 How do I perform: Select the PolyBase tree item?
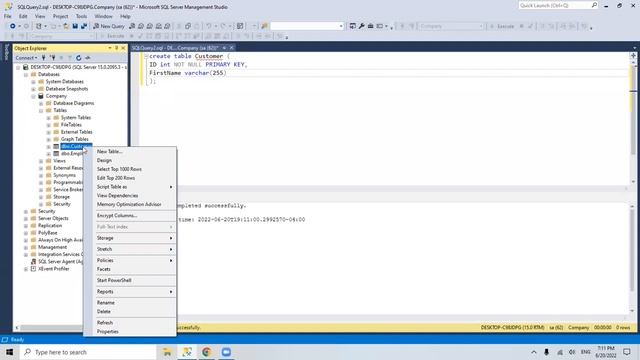pyautogui.click(x=47, y=233)
